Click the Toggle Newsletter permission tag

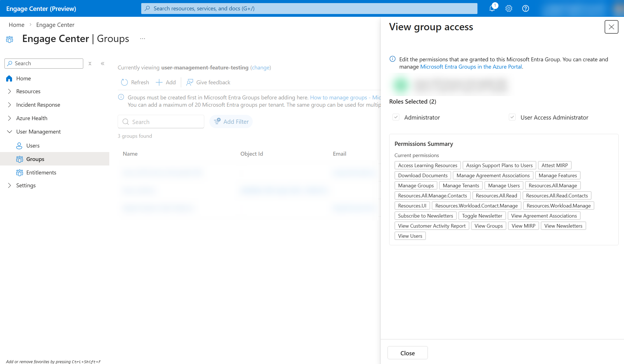pyautogui.click(x=482, y=216)
